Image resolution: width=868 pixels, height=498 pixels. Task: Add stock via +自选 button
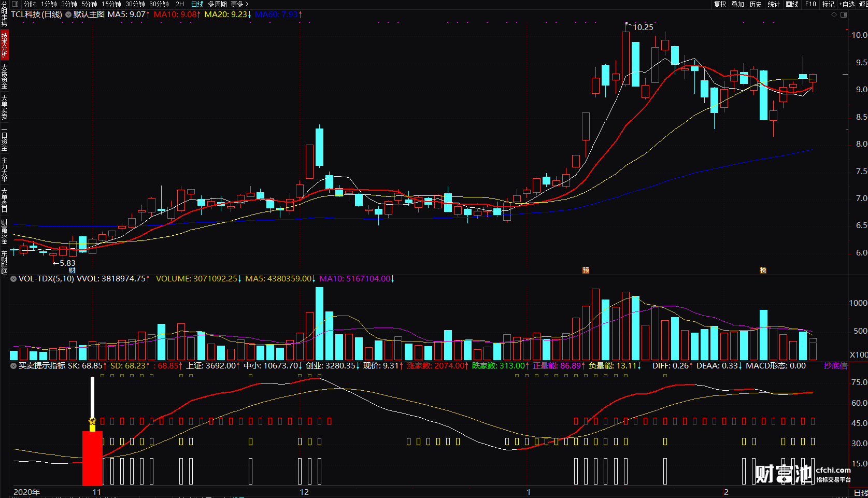847,4
